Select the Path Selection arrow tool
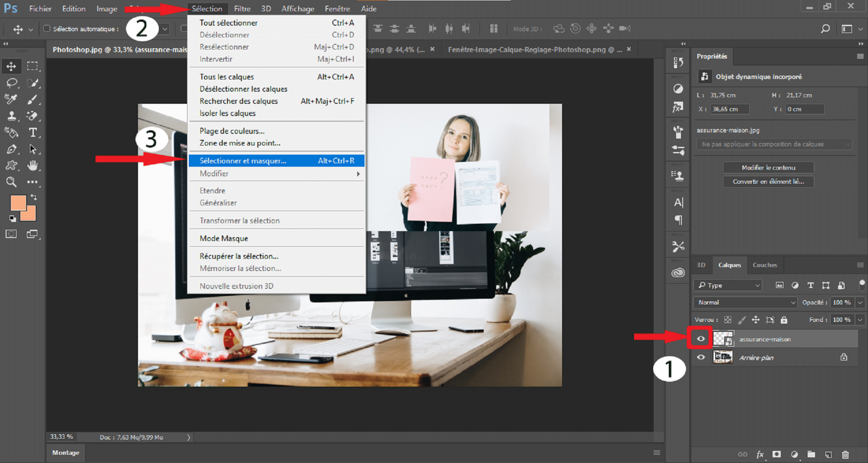The image size is (868, 463). click(33, 149)
